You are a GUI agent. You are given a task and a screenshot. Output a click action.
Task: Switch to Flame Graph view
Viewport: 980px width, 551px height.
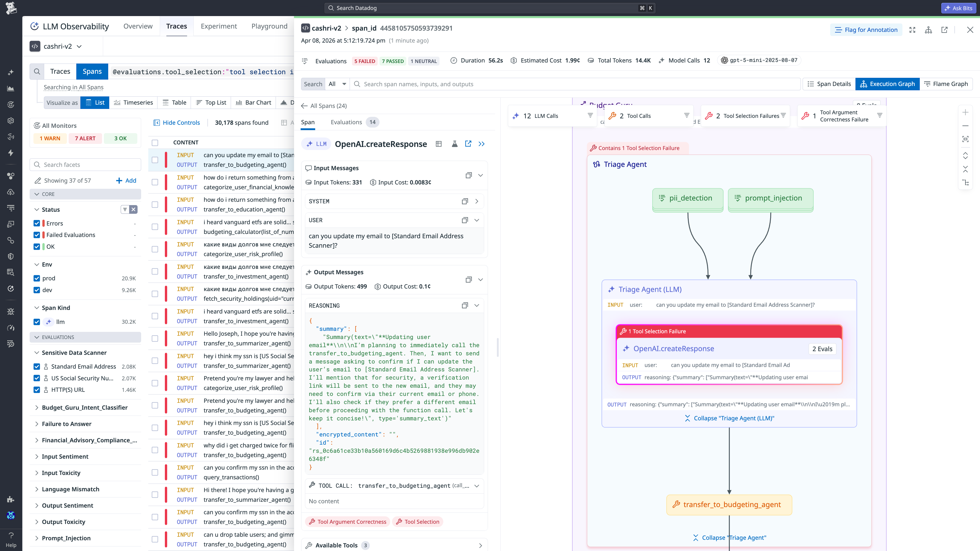point(946,84)
